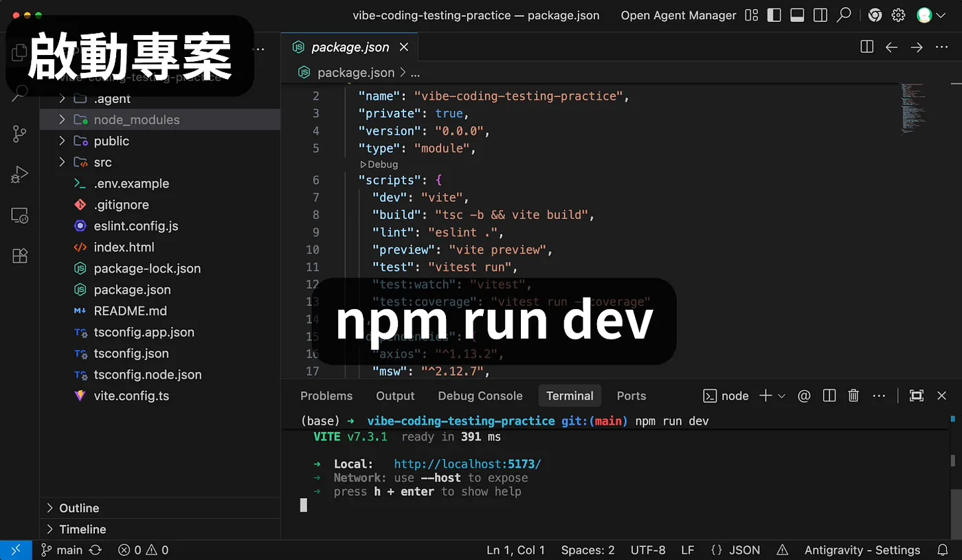Open Remote Explorer in activity bar
This screenshot has height=560, width=962.
(x=19, y=216)
